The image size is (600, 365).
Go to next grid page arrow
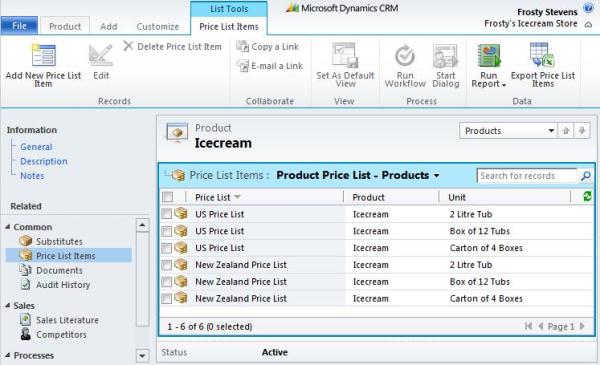[x=582, y=326]
